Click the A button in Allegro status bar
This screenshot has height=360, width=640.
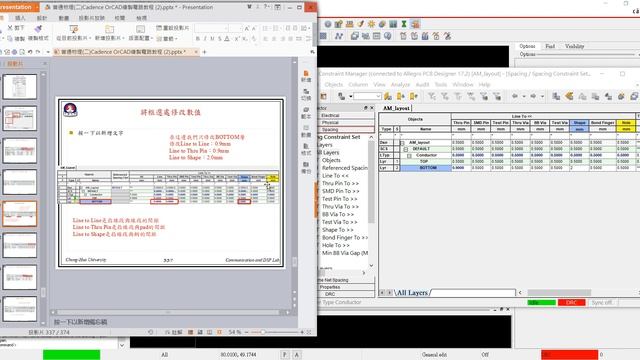[297, 354]
